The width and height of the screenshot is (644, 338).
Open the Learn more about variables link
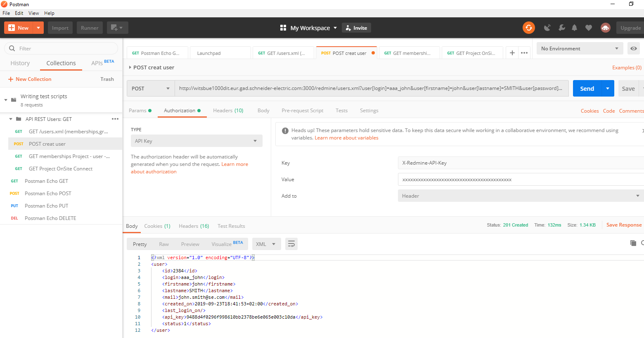346,138
